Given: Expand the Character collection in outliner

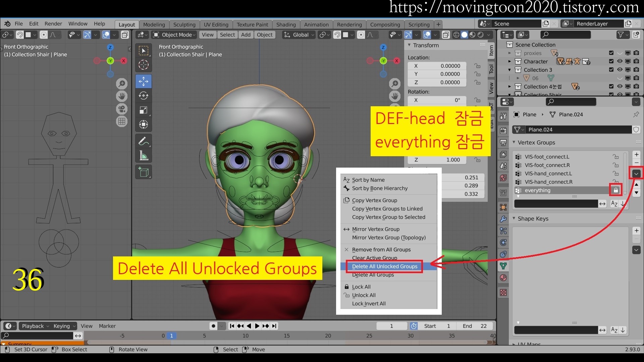Looking at the screenshot, I should coord(509,61).
